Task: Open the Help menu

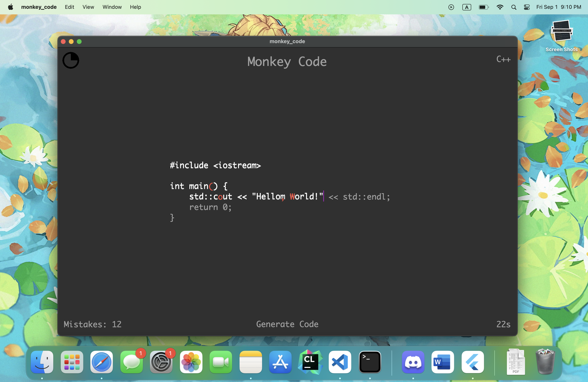Action: tap(135, 7)
